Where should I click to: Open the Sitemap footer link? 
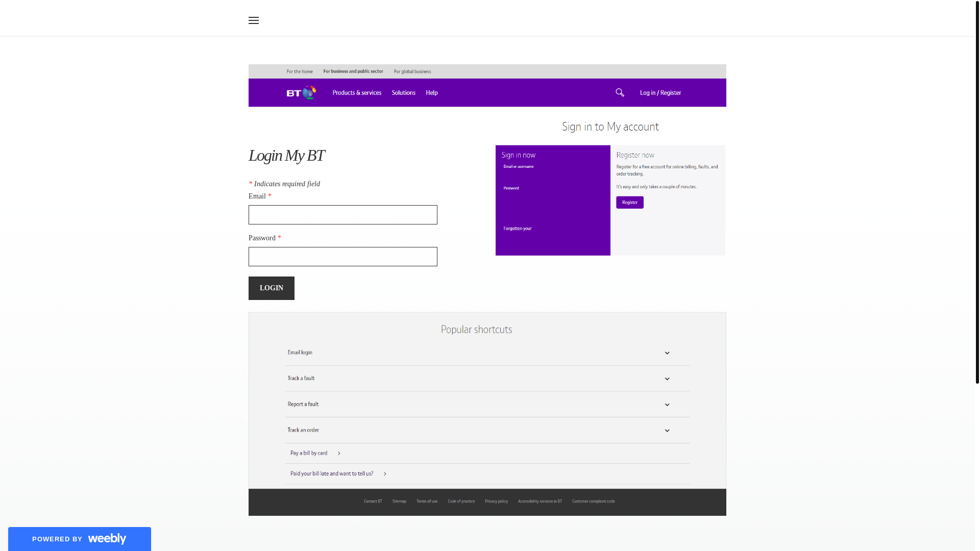click(x=399, y=502)
